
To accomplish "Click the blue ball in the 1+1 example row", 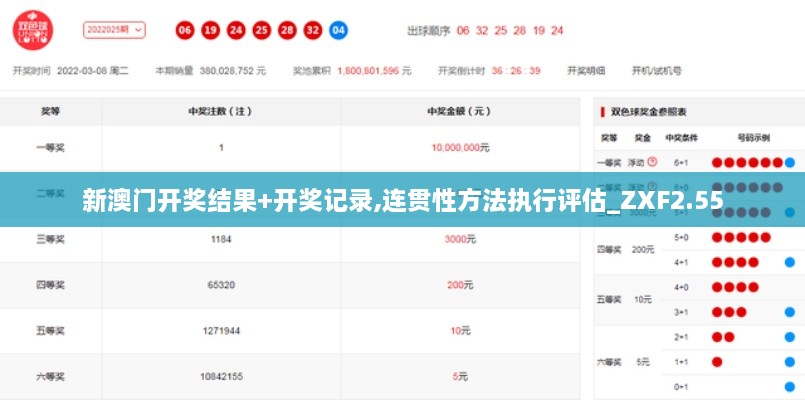I will click(790, 362).
